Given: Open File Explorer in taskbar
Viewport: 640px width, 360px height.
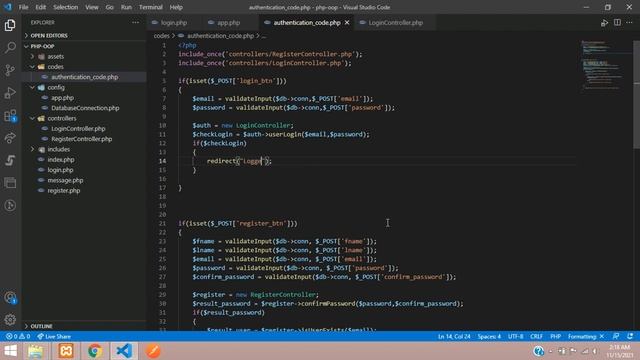Looking at the screenshot, I should click(36, 351).
